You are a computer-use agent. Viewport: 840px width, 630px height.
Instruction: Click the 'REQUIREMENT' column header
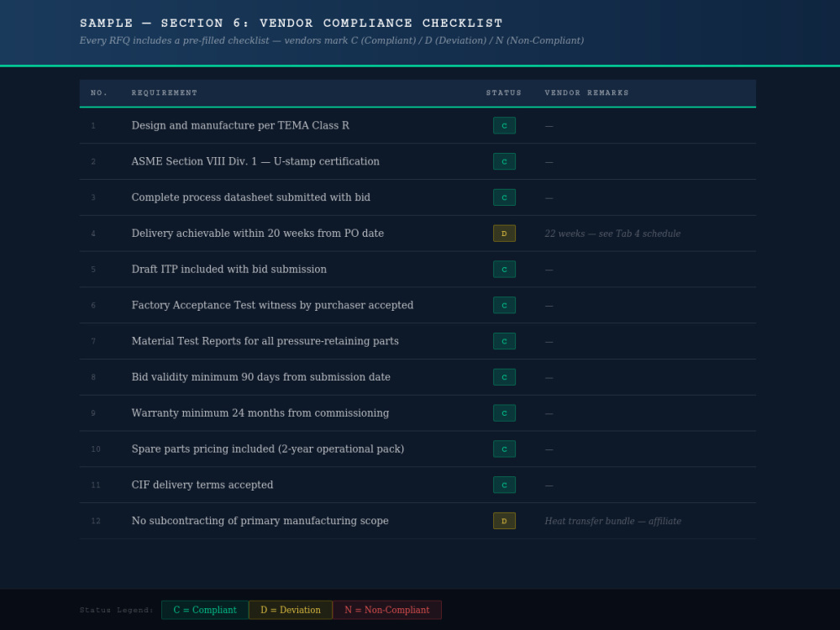(x=165, y=92)
